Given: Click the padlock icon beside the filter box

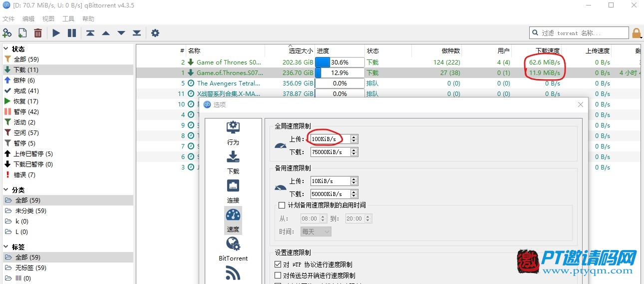Looking at the screenshot, I should 637,33.
